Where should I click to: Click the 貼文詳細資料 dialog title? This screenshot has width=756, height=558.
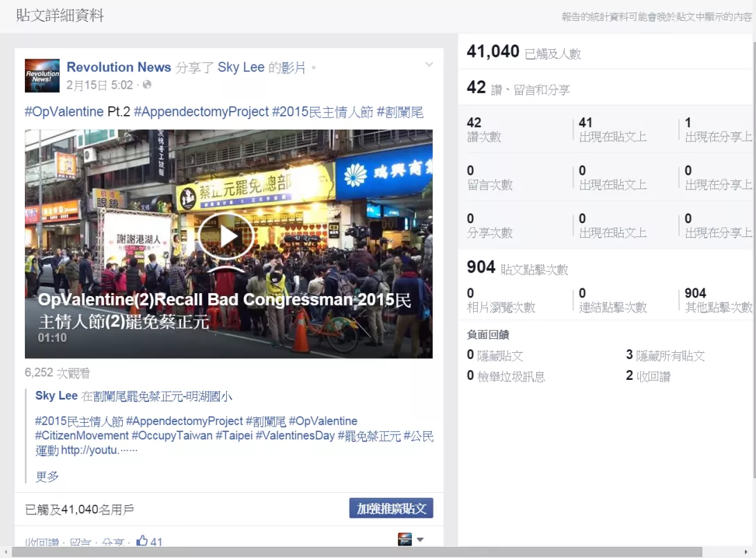(x=60, y=15)
